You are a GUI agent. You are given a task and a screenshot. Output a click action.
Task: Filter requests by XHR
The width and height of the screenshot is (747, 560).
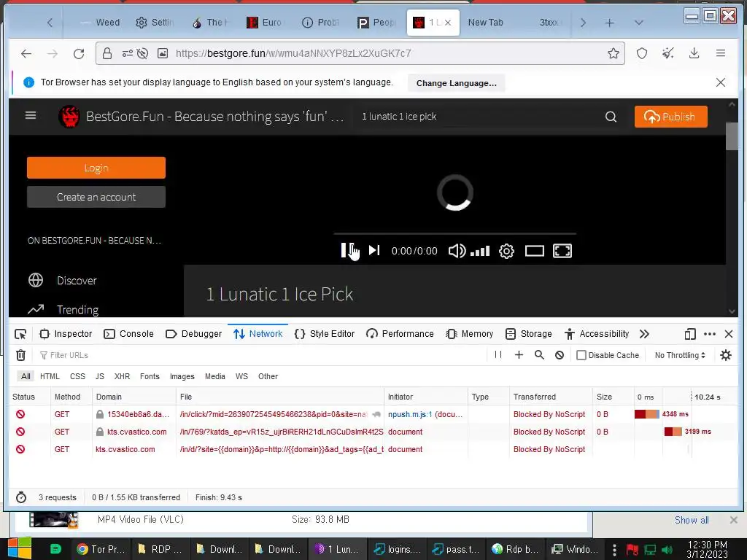(x=122, y=376)
